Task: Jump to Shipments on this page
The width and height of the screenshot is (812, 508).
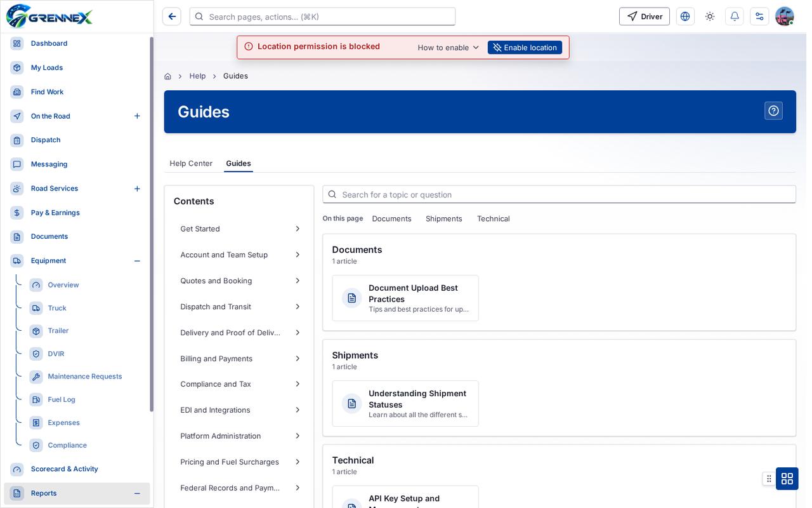Action: (x=444, y=218)
